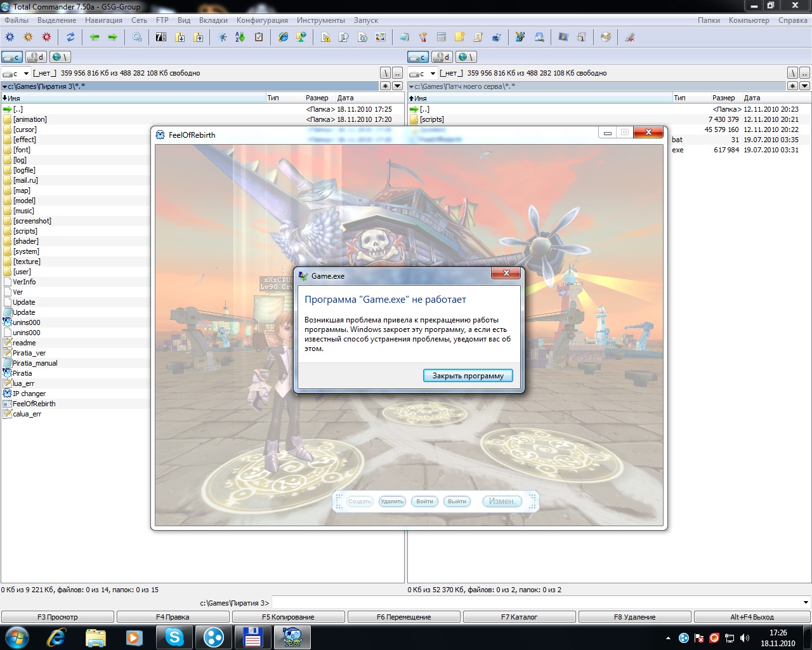Image resolution: width=812 pixels, height=650 pixels.
Task: Open right panel drive combo box
Action: click(422, 73)
